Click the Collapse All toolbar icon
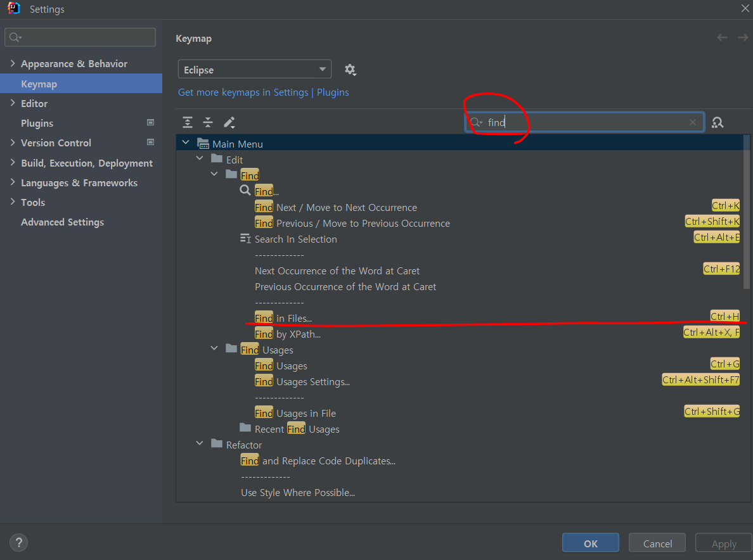Image resolution: width=753 pixels, height=560 pixels. click(208, 122)
